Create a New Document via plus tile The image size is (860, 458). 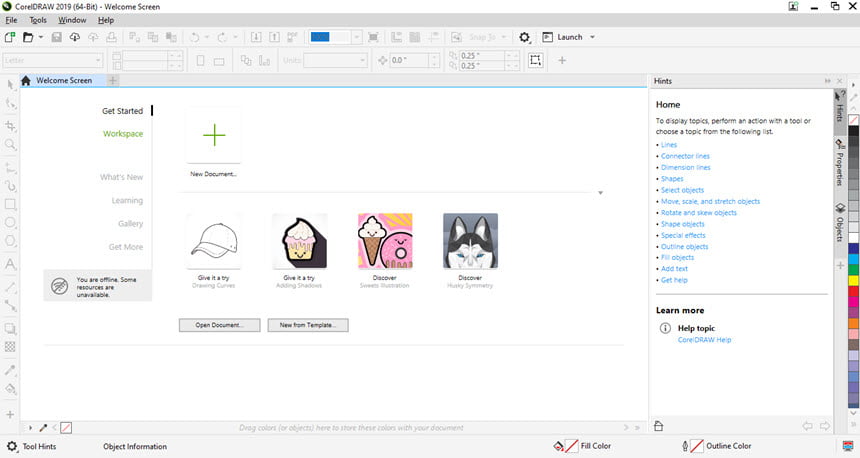point(213,135)
